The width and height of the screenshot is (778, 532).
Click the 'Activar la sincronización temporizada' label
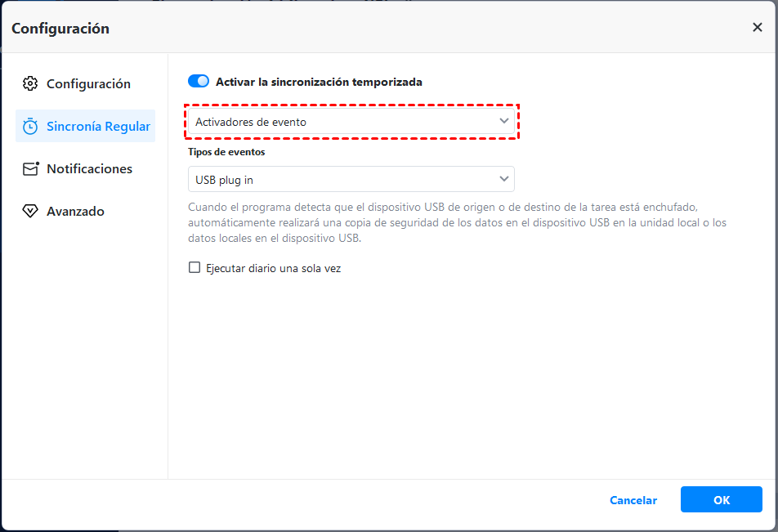click(319, 82)
